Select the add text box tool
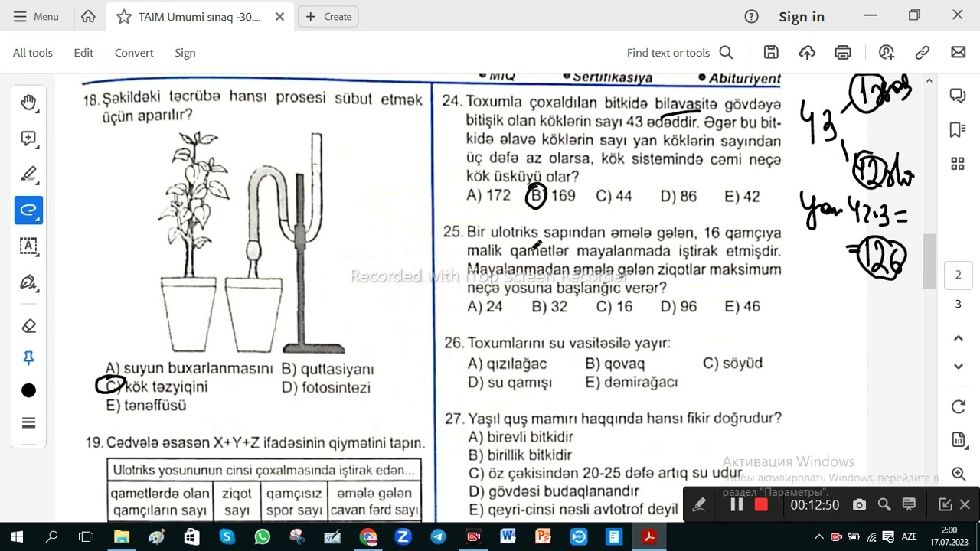Screen dimensions: 980x551 tap(28, 246)
